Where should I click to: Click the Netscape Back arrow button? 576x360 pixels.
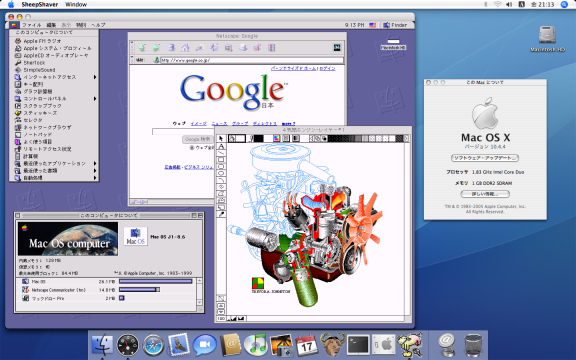click(142, 48)
